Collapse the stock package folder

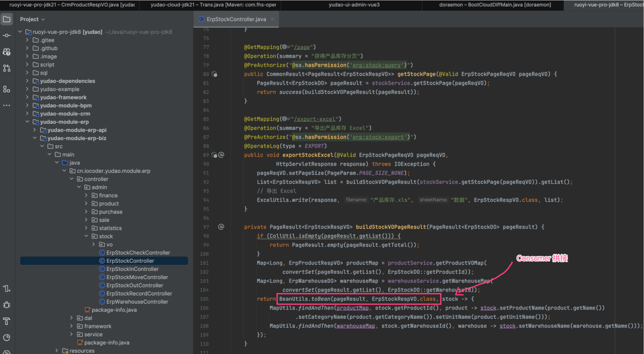pos(86,236)
